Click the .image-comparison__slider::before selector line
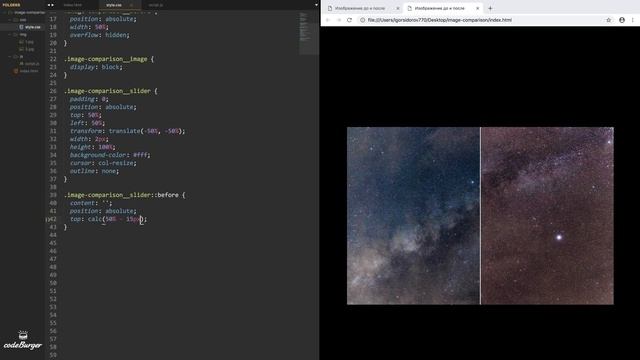640x360 pixels. coord(124,195)
